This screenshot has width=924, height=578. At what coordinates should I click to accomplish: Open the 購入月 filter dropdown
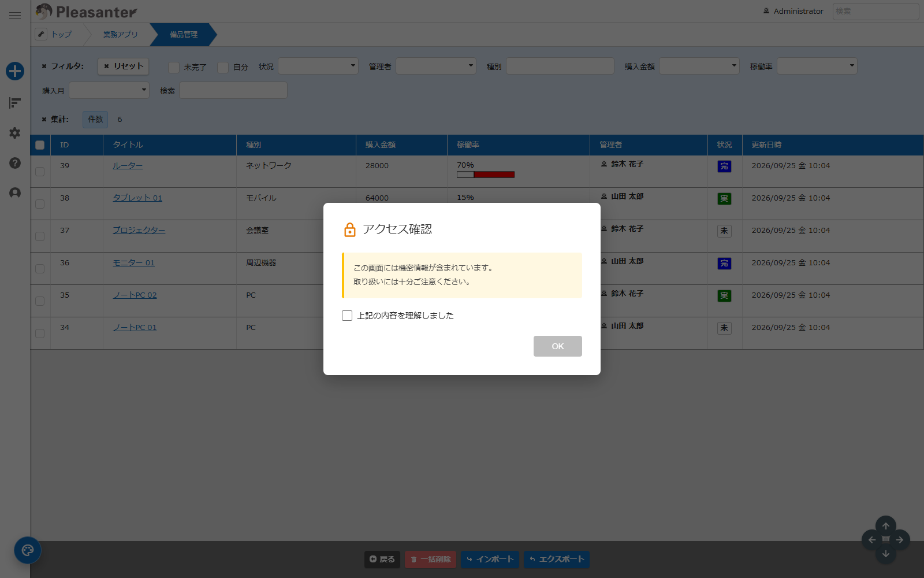pyautogui.click(x=109, y=90)
